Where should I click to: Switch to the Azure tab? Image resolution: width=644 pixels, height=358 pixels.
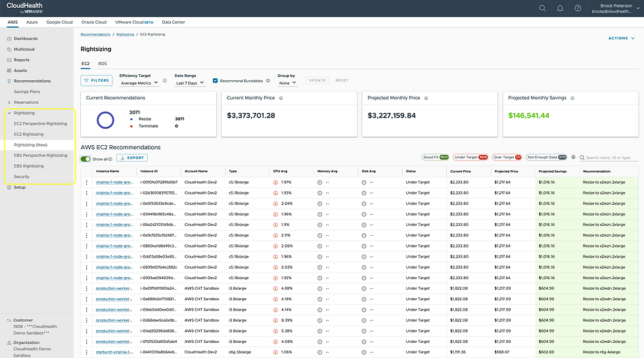32,22
